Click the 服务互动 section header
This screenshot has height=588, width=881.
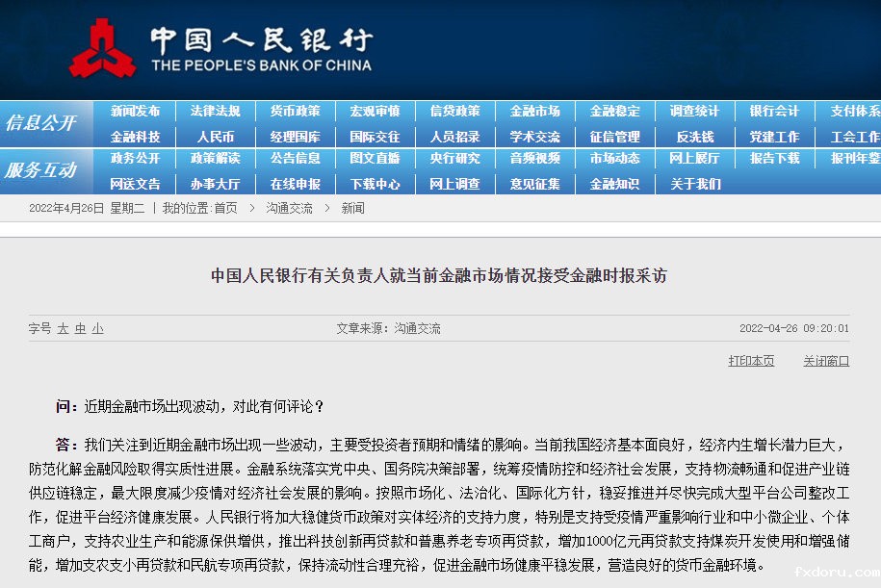(x=40, y=170)
